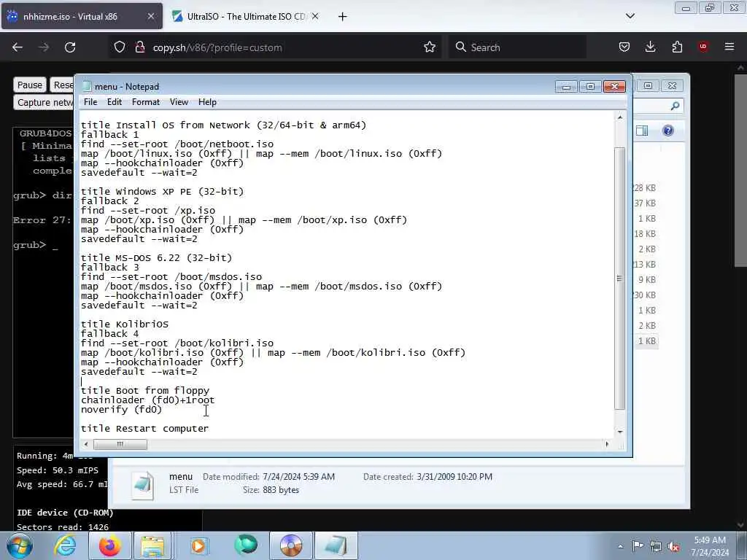Open the Firefox extensions puzzle icon
Screen dimensions: 747x560
(677, 47)
